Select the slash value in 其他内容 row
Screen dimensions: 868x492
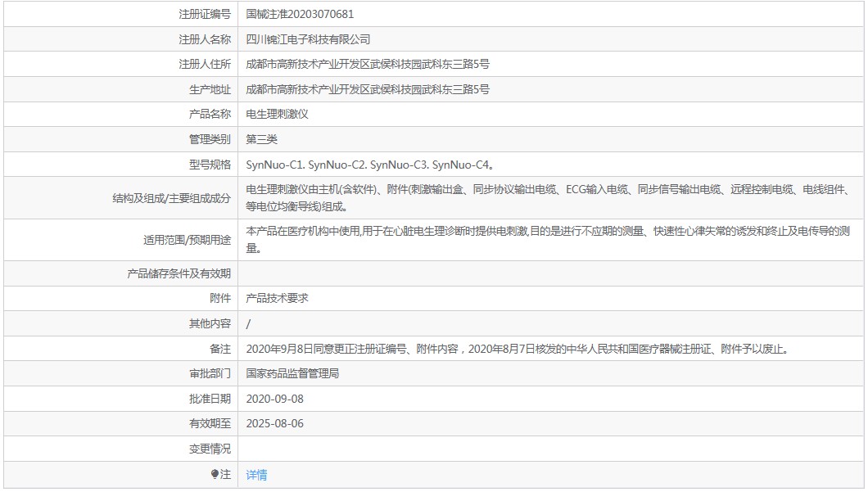point(248,324)
